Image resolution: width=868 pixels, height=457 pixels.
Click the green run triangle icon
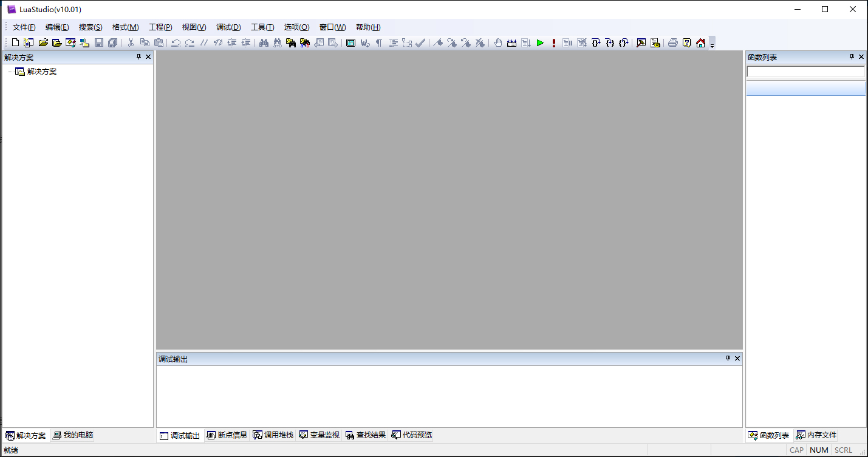pyautogui.click(x=539, y=42)
